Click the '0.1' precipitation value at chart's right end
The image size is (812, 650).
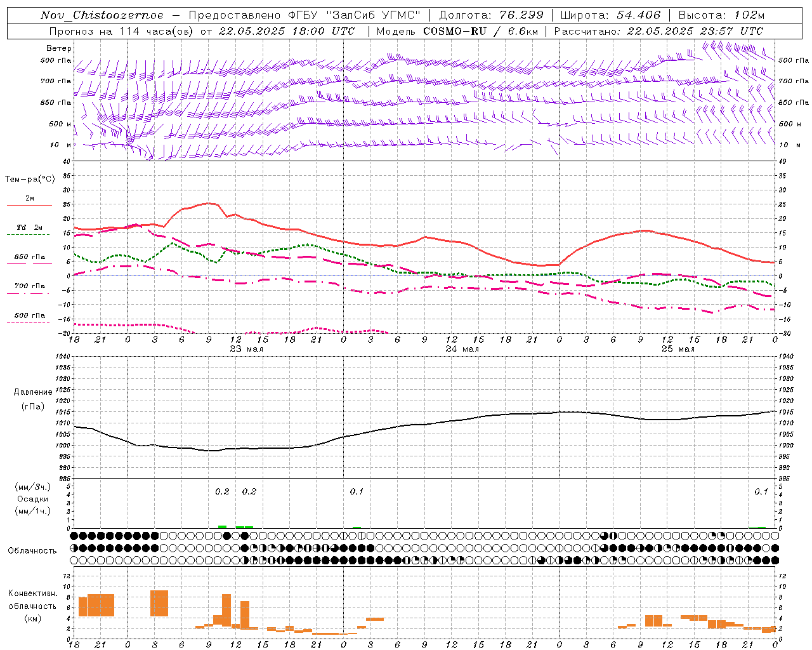point(761,492)
